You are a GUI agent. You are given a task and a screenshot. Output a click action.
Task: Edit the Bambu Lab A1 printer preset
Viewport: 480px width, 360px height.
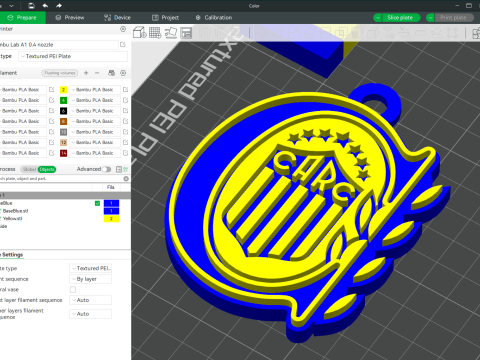pyautogui.click(x=123, y=45)
